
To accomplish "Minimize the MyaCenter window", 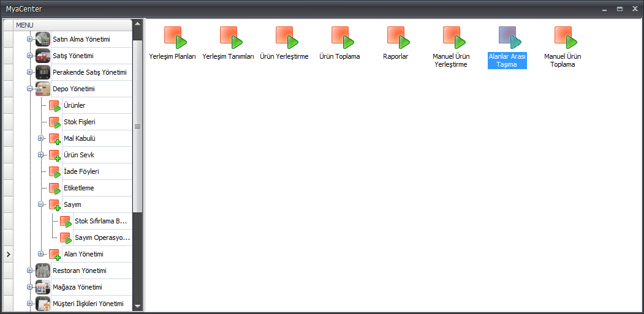I will pyautogui.click(x=604, y=9).
